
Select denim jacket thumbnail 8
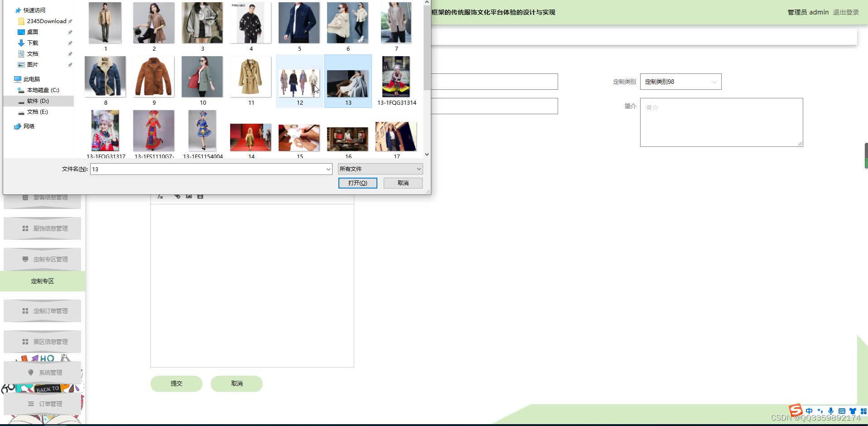click(x=105, y=76)
